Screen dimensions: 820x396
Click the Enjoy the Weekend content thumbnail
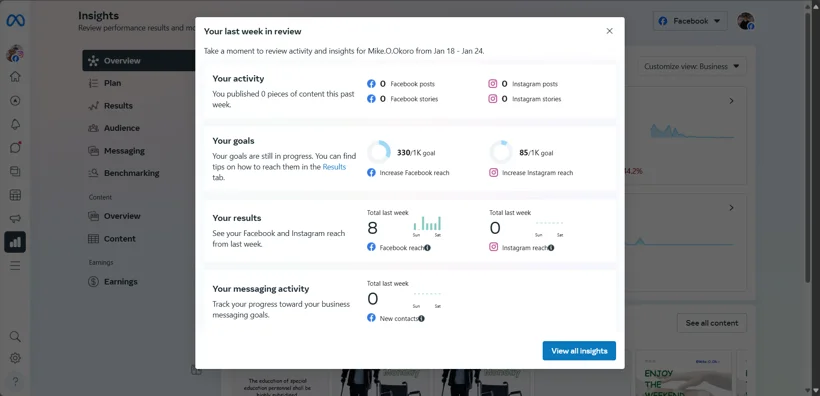tap(683, 373)
